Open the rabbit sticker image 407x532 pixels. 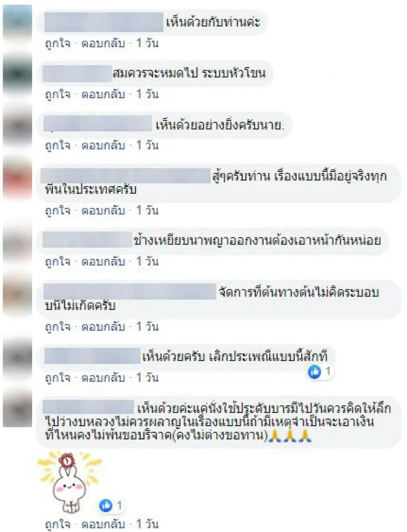click(70, 482)
